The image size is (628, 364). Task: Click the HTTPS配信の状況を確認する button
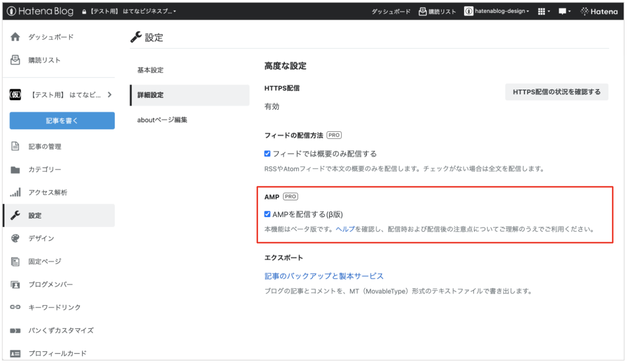(x=556, y=92)
